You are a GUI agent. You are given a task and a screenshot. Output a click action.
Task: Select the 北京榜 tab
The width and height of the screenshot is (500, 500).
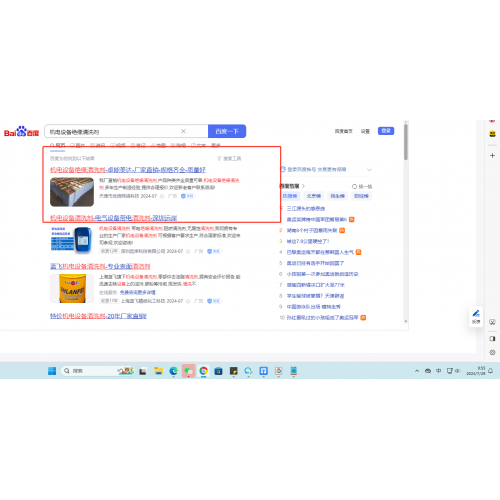tap(314, 196)
